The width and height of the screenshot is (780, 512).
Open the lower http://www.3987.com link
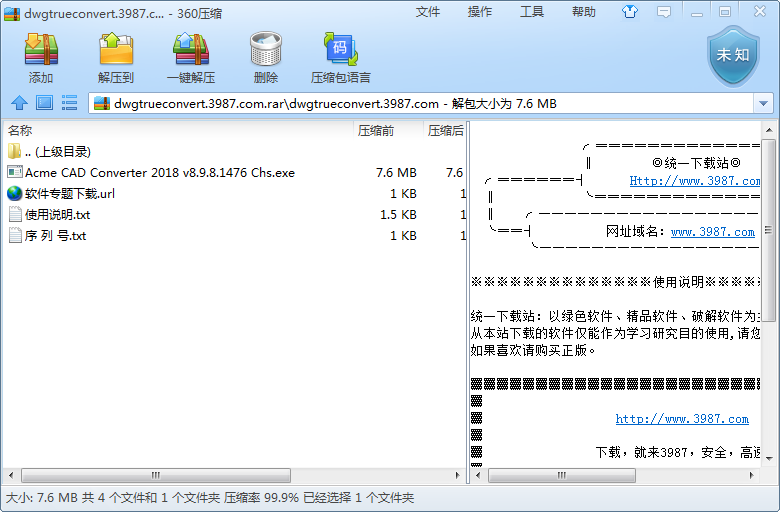pyautogui.click(x=682, y=419)
